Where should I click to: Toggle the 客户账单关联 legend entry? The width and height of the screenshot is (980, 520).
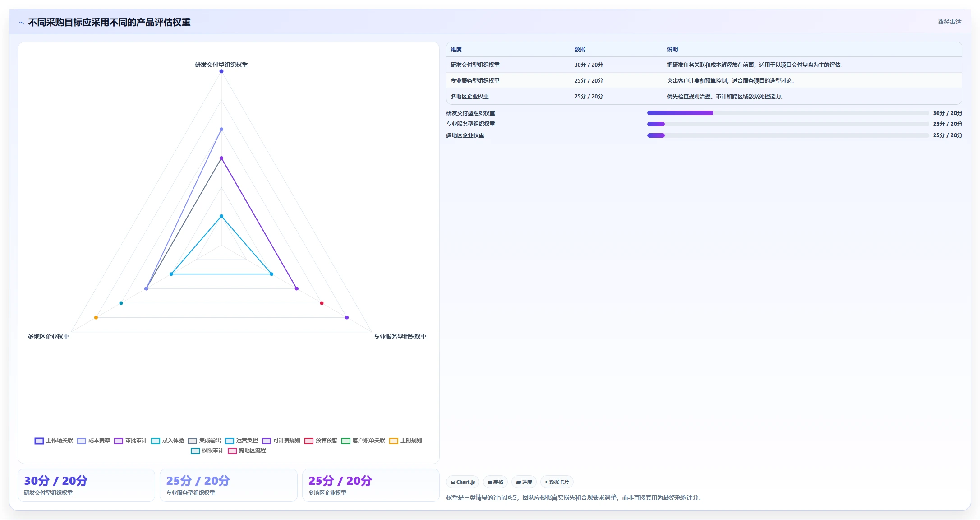click(363, 441)
